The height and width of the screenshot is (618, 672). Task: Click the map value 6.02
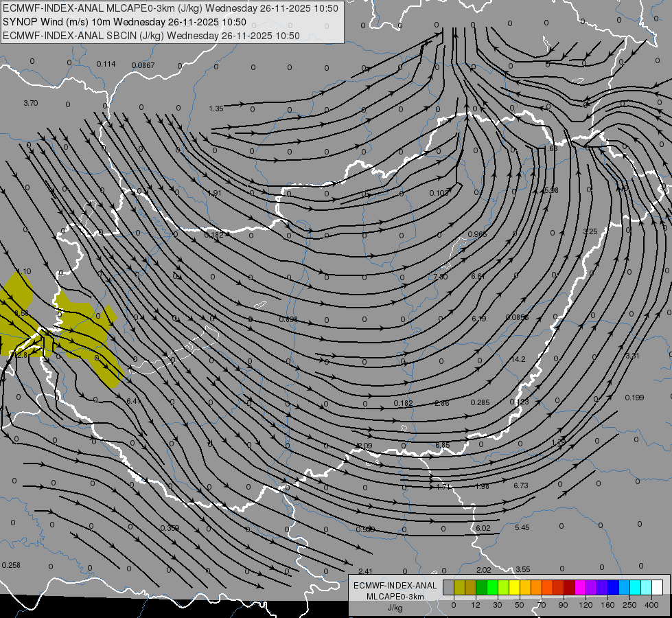483,528
